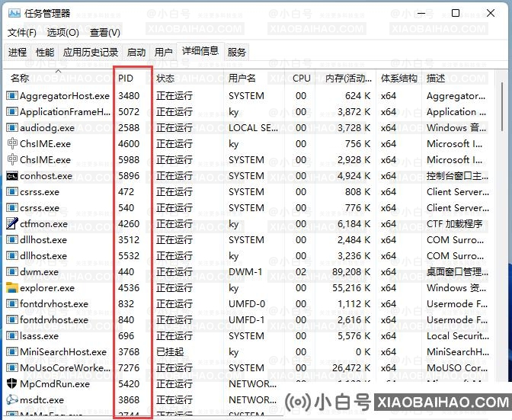
Task: Click the ChsIME.exe icon with PID 4600
Action: (12, 144)
